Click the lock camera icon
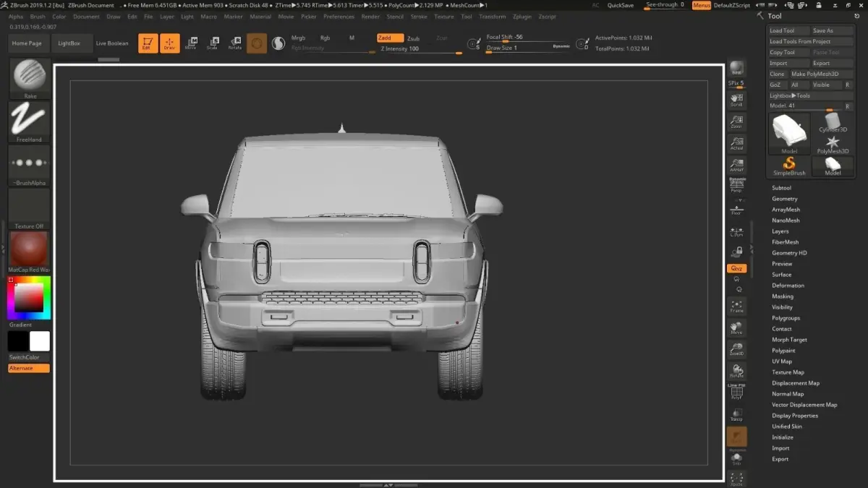 coord(736,252)
